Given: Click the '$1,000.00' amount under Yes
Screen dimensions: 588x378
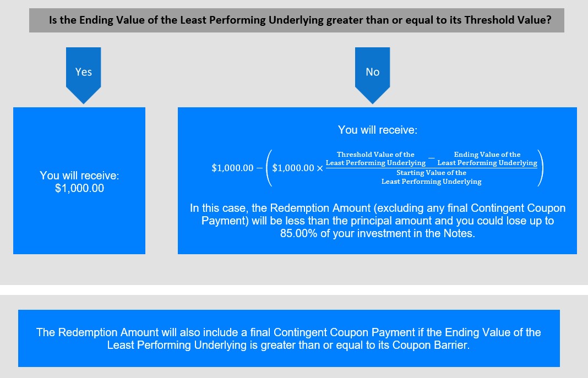Looking at the screenshot, I should tap(79, 188).
